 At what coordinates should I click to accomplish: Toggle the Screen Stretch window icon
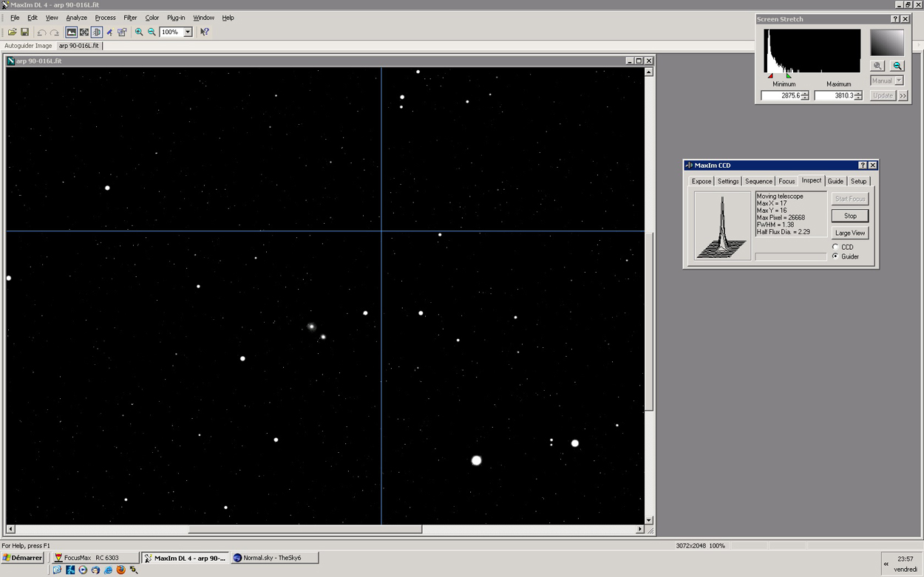coord(71,33)
